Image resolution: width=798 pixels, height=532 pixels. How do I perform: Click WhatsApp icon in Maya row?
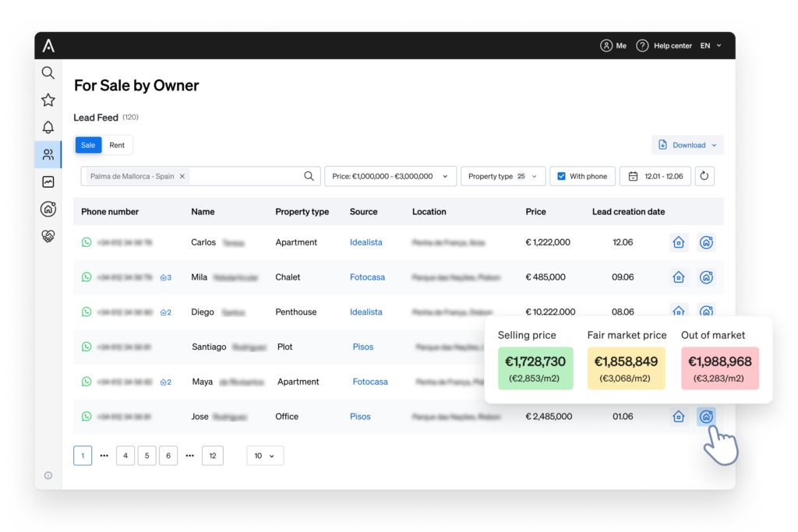pyautogui.click(x=87, y=382)
